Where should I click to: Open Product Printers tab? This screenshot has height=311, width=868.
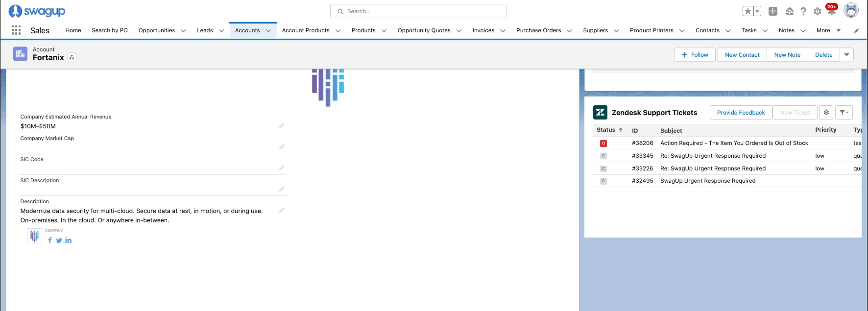[651, 30]
